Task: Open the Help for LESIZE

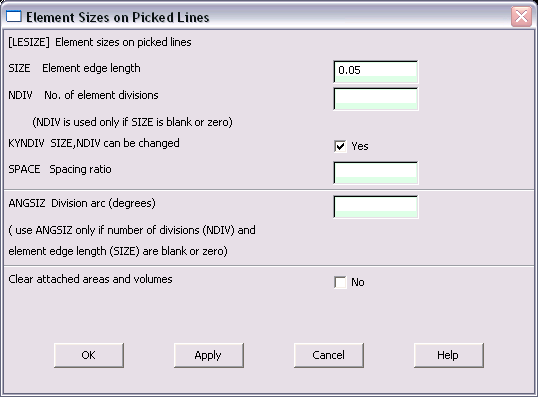Action: 448,355
